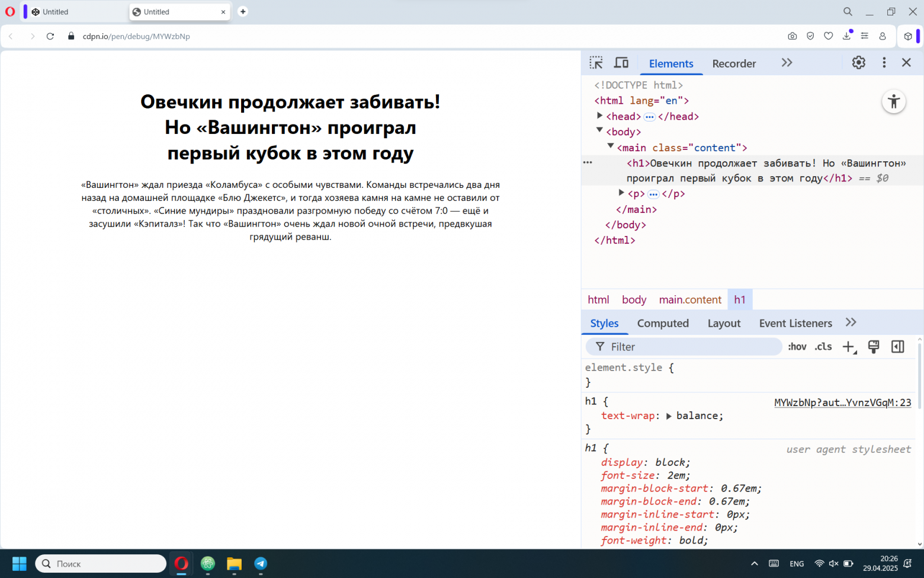Open File Explorer from the taskbar
Screen dimensions: 924x578
point(234,563)
